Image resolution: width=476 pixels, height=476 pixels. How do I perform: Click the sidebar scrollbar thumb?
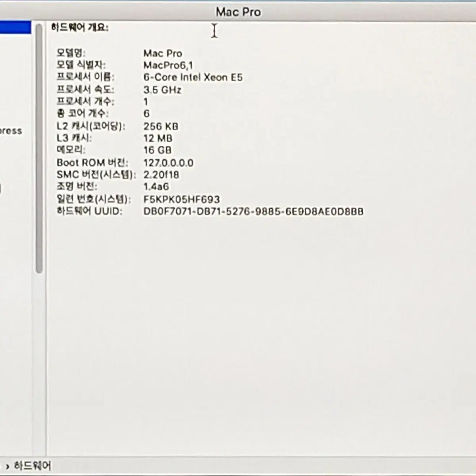click(x=39, y=149)
